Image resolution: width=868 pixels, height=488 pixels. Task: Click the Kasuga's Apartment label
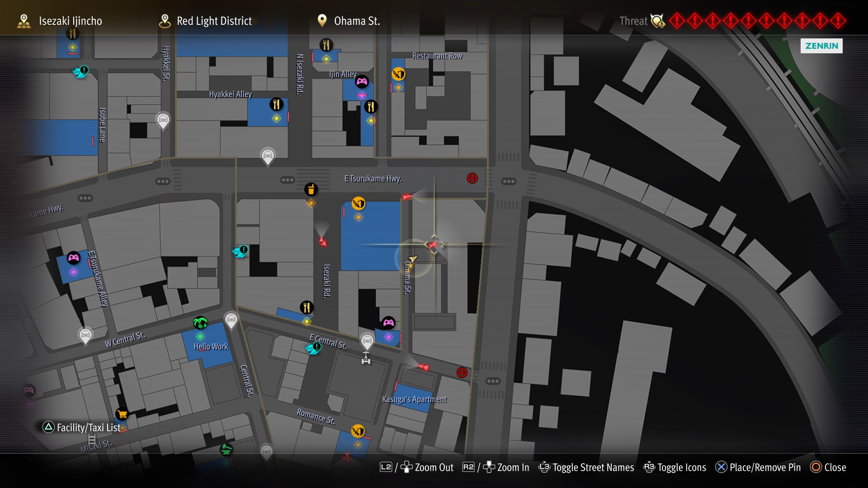414,399
